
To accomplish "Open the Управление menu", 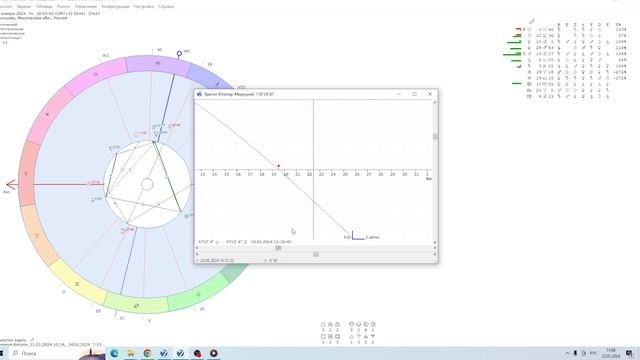I will point(86,7).
